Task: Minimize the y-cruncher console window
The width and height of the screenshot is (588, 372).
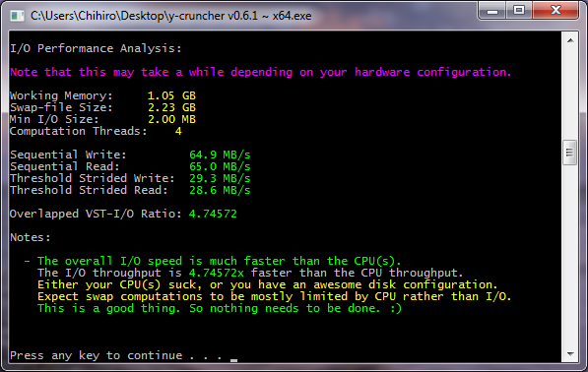Action: [492, 11]
